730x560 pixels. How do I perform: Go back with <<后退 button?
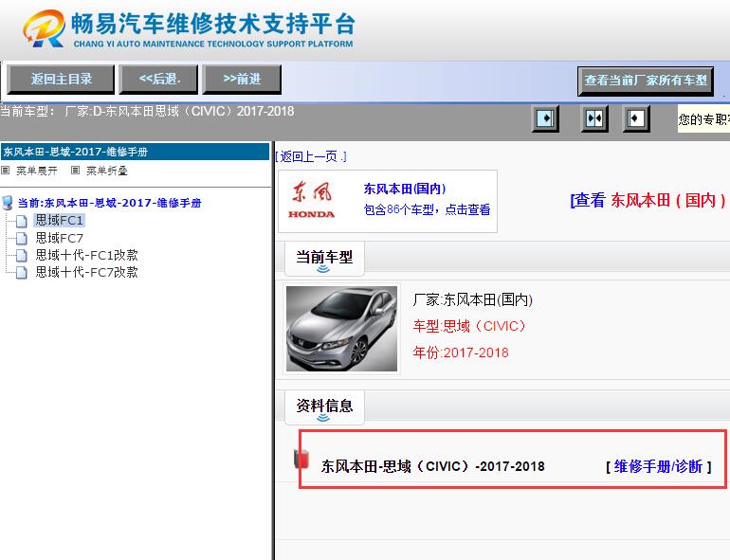point(158,80)
